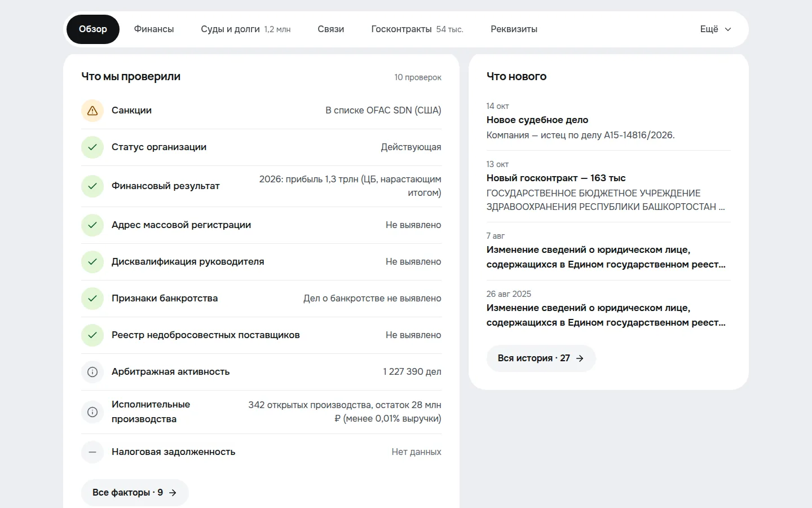Open the Новое судебное дело news item
812x508 pixels.
[608, 121]
